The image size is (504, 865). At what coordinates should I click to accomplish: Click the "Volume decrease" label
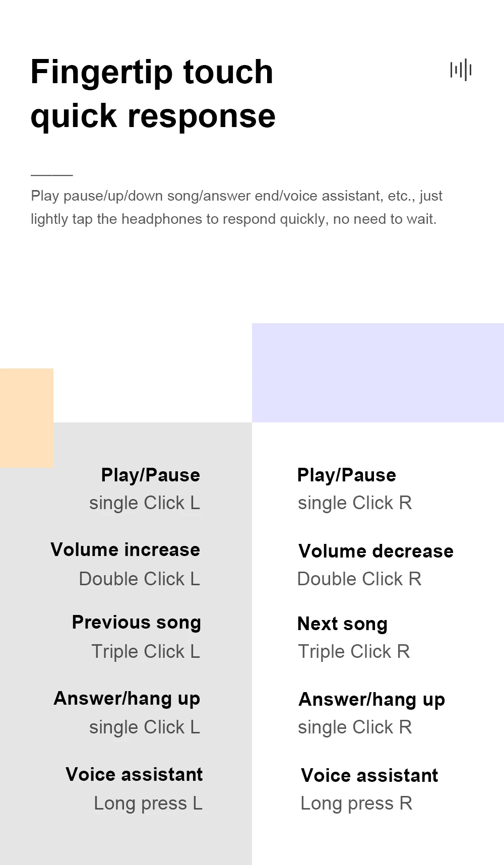click(375, 551)
